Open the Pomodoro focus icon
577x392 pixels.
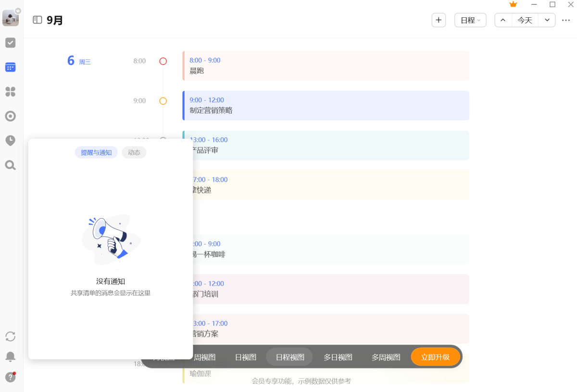click(10, 116)
